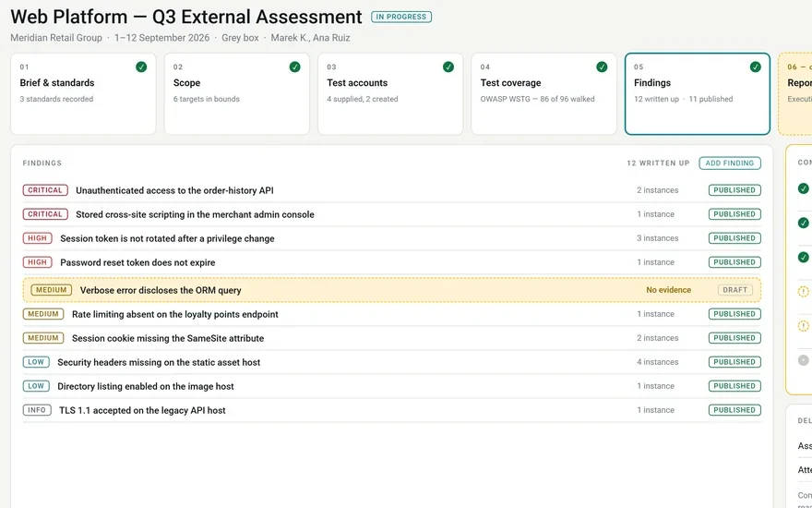Click the green check icon on Brief & standards card

pyautogui.click(x=141, y=67)
